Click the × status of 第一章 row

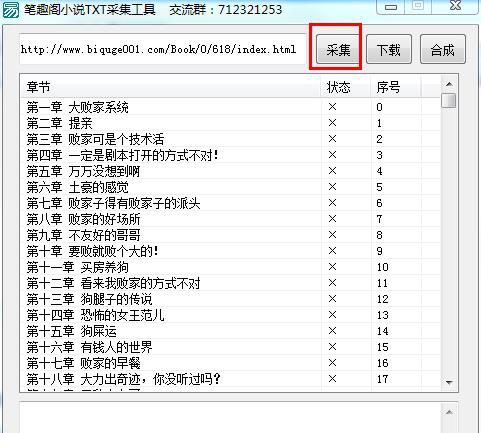[332, 107]
